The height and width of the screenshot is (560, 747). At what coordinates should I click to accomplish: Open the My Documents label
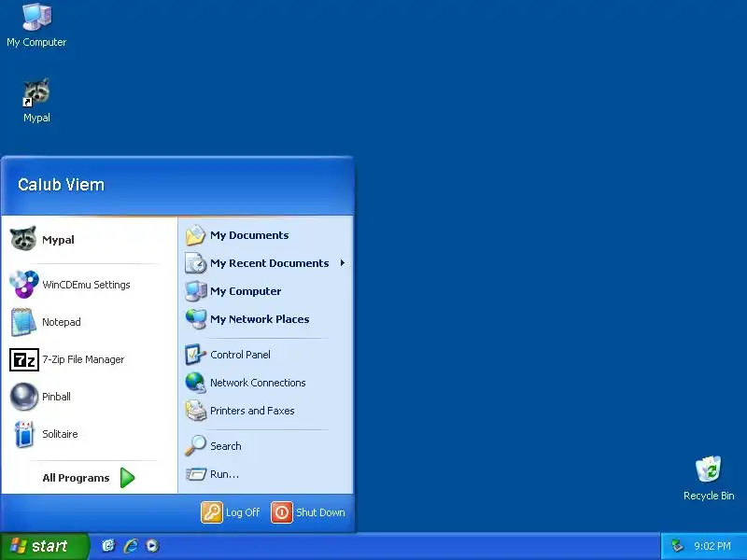coord(249,235)
